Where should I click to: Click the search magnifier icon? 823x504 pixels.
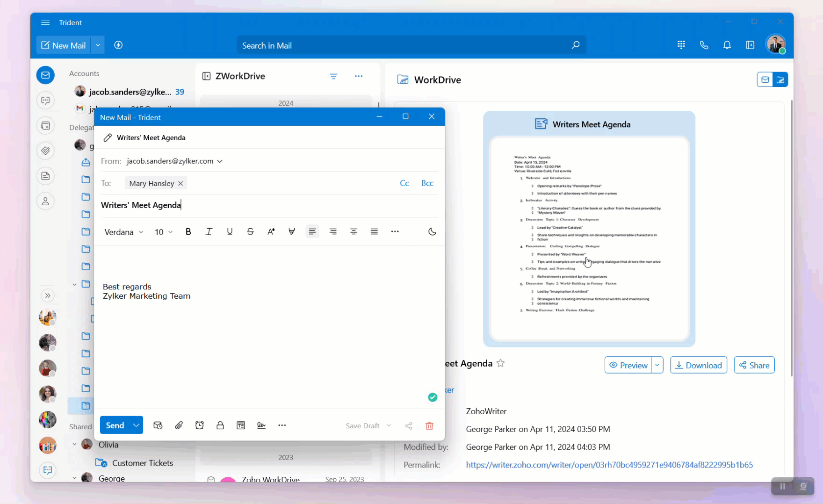(576, 45)
